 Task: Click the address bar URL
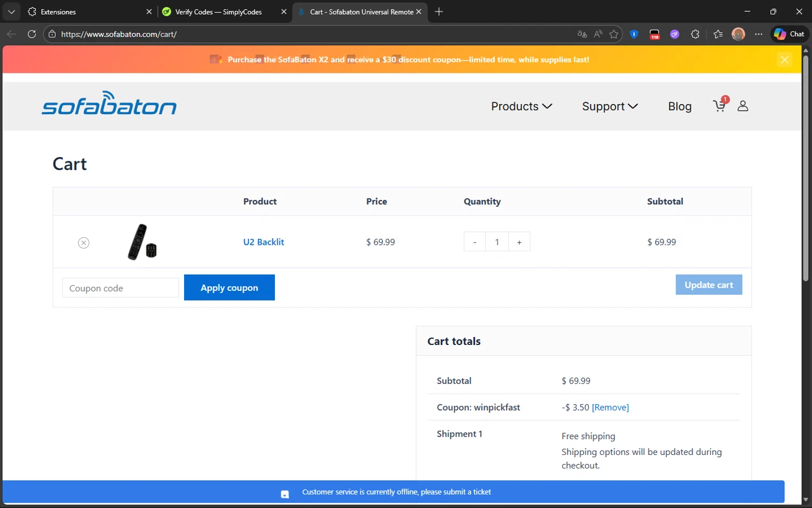tap(119, 34)
